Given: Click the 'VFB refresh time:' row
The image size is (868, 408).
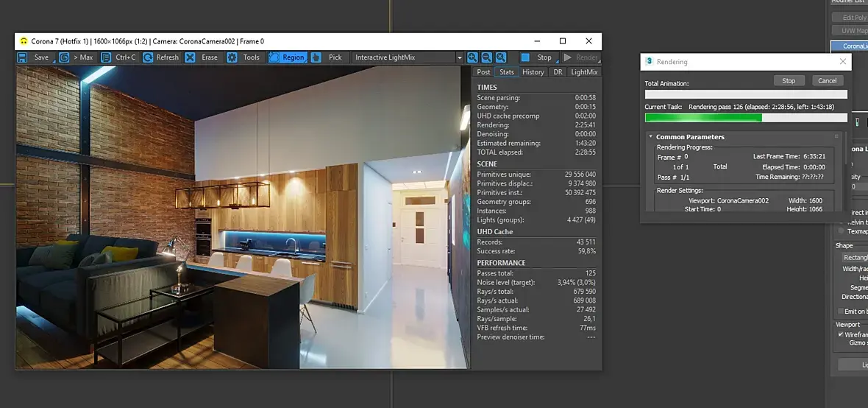Looking at the screenshot, I should coord(536,328).
